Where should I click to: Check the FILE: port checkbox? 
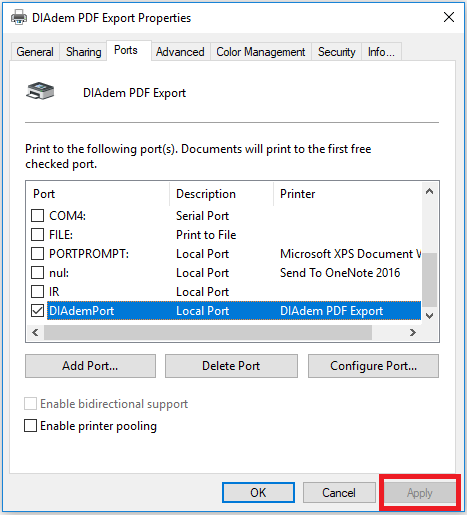(37, 235)
